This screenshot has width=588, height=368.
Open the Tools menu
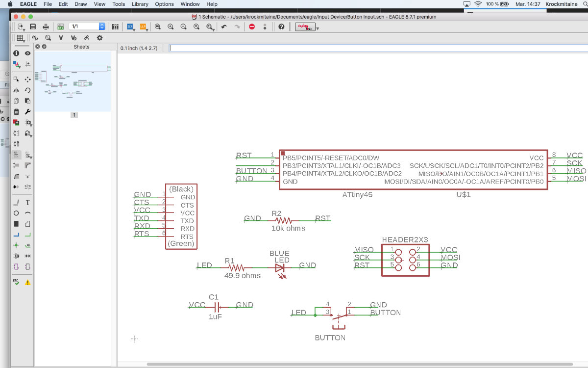coord(119,4)
